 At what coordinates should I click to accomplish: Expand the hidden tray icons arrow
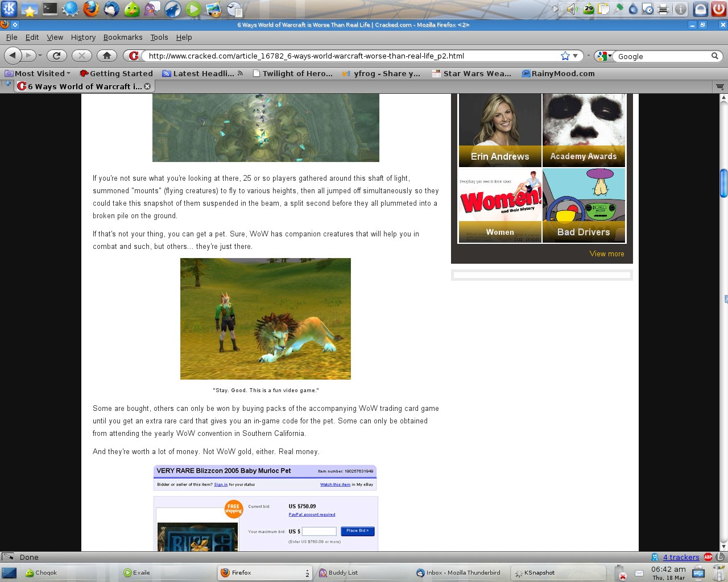click(x=556, y=9)
